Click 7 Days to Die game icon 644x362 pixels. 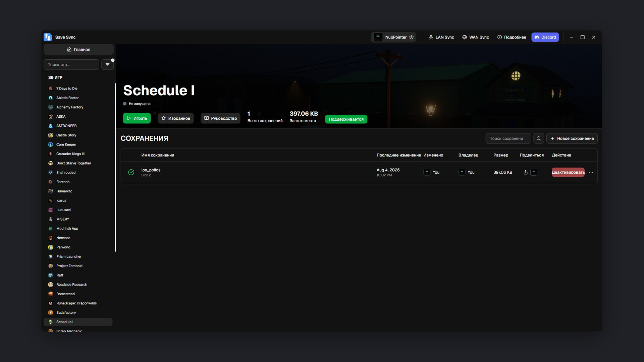point(51,88)
